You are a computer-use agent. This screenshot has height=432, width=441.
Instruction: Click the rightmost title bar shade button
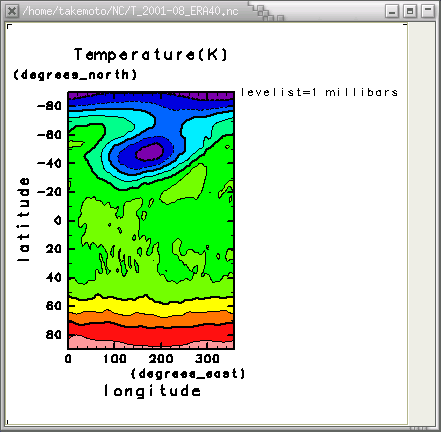point(428,11)
